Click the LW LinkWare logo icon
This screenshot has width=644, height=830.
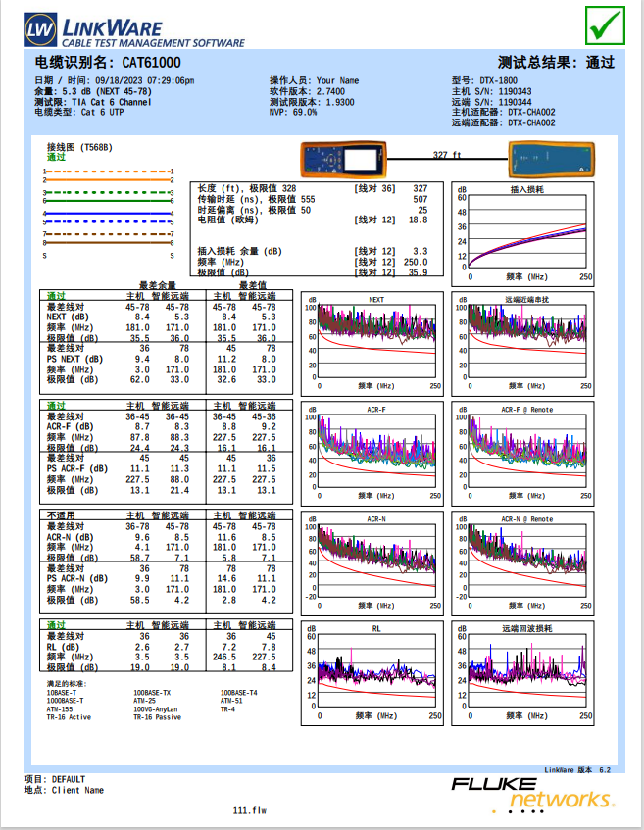click(x=40, y=29)
